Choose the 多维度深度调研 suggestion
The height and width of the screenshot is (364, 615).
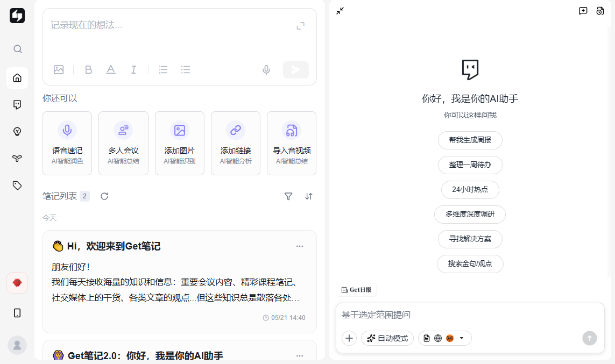pos(470,215)
